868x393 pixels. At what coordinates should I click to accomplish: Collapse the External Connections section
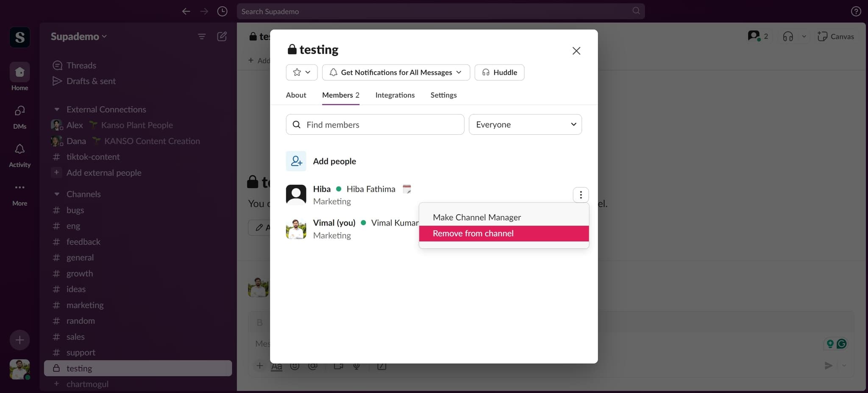tap(57, 109)
